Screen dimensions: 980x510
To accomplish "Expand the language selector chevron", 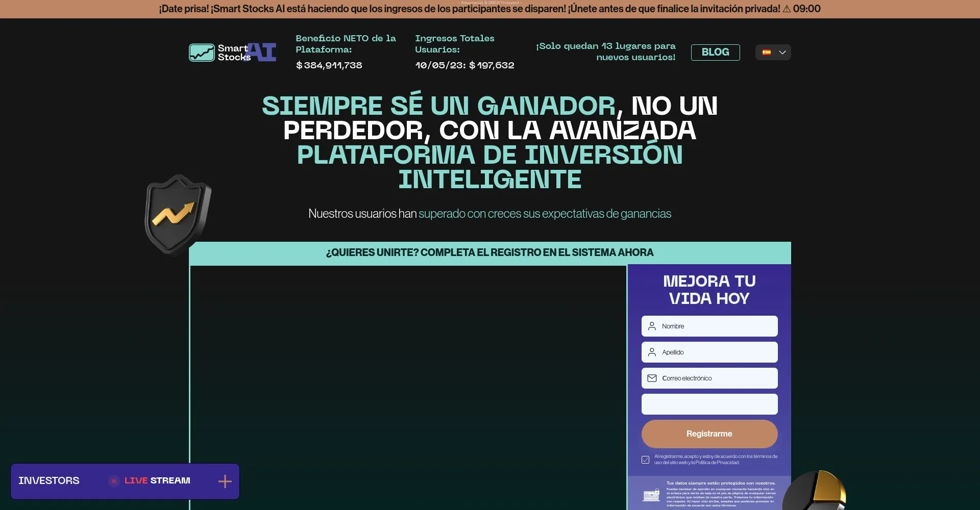I will tap(782, 52).
